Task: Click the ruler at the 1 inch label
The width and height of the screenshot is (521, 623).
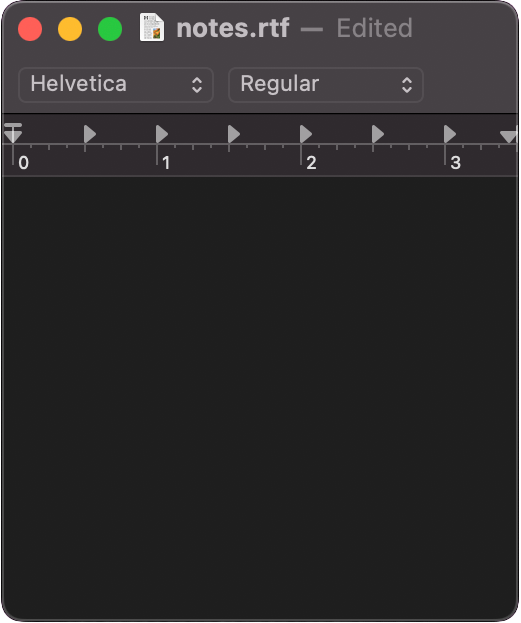Action: 166,163
